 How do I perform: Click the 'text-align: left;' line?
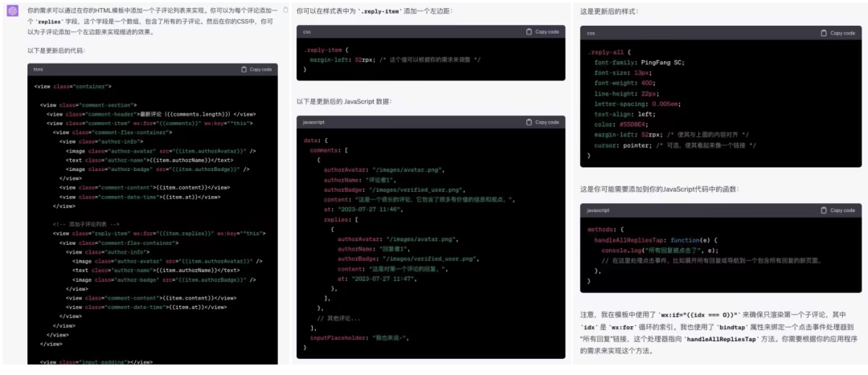[x=624, y=115]
